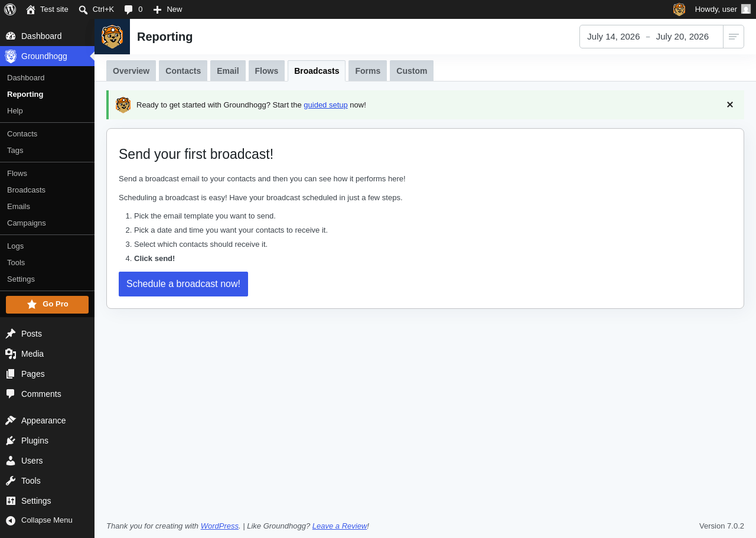
Task: Click the Version 7.0.2 footer text
Action: [x=722, y=526]
